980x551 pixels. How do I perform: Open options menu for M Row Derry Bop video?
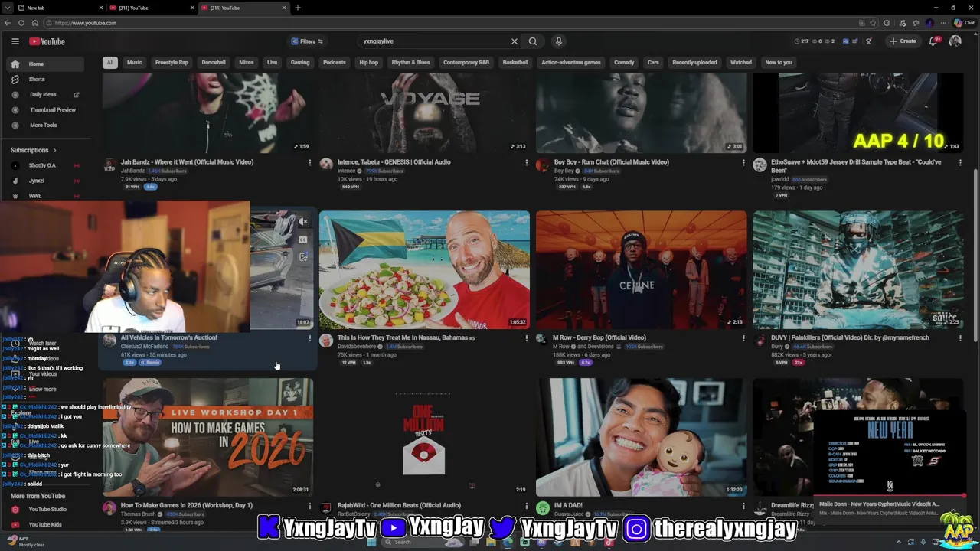pos(743,337)
